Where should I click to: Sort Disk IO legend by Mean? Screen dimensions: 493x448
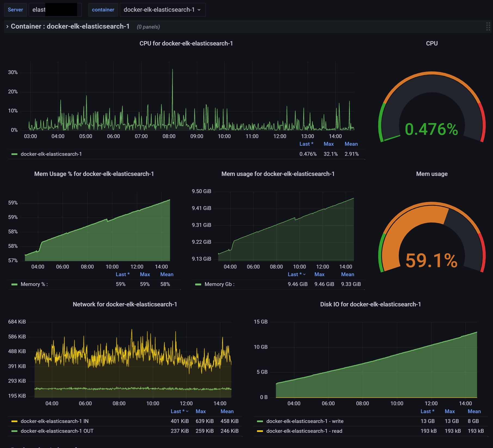tap(474, 412)
